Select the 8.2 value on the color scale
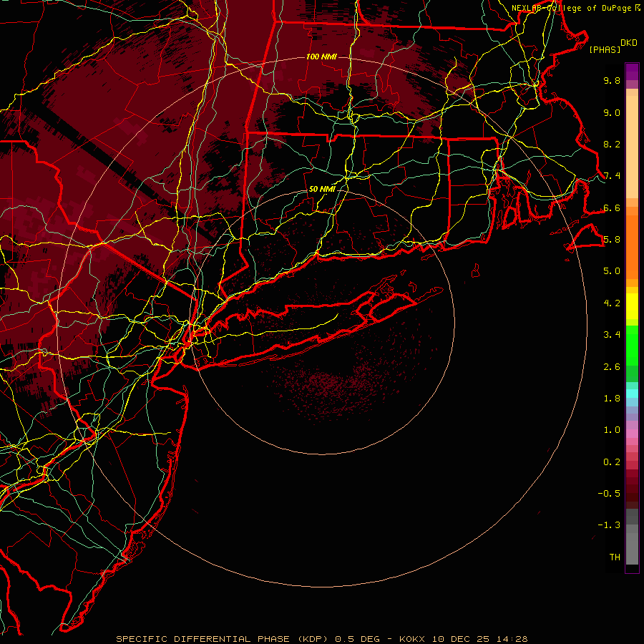Screen dimensions: 644x644 click(612, 144)
